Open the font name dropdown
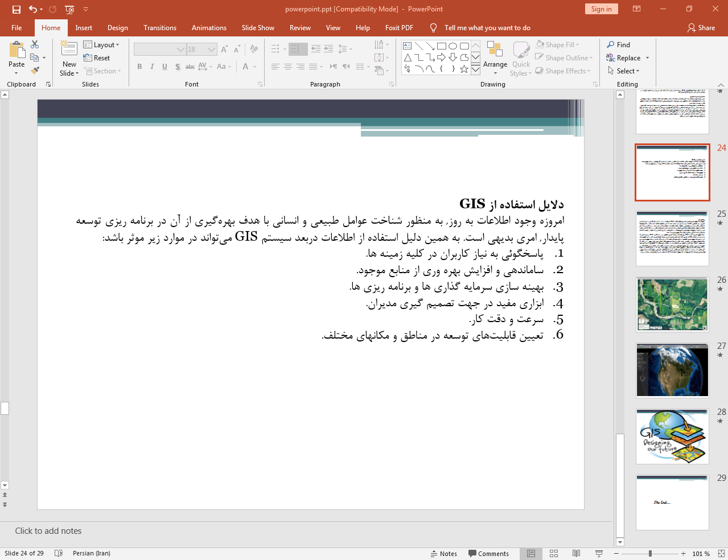Viewport: 728px width, 560px height. [x=181, y=50]
